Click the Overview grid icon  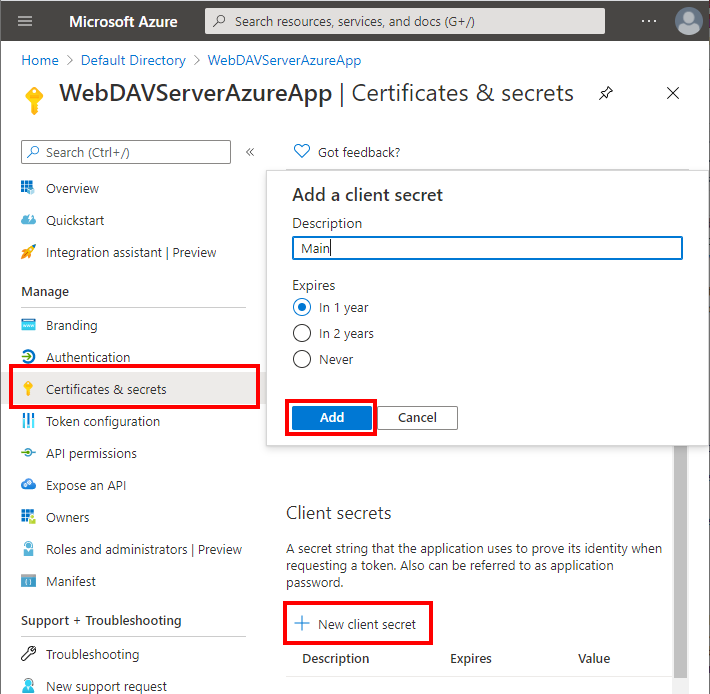[28, 187]
